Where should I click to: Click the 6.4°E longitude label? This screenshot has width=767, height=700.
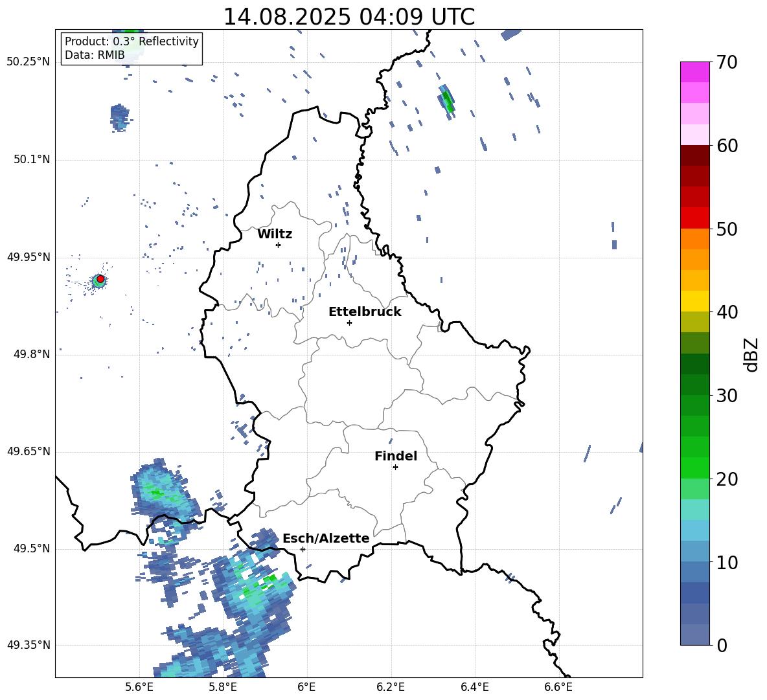(x=474, y=687)
